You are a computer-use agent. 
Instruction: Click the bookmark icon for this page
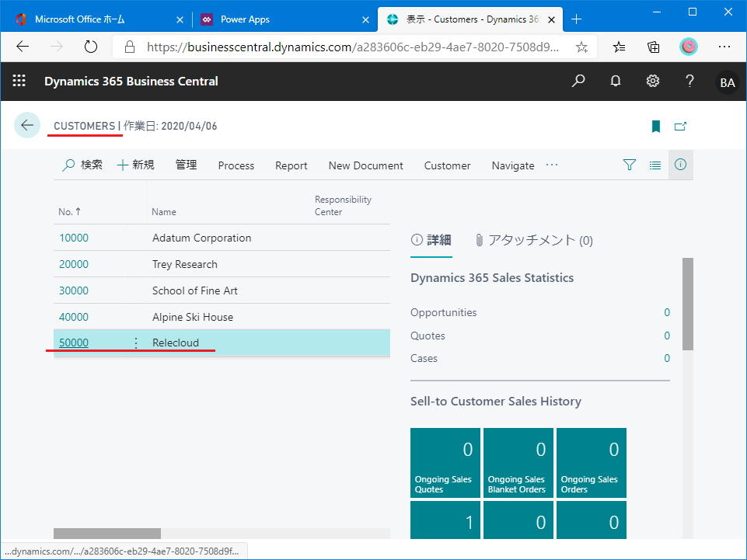[656, 126]
